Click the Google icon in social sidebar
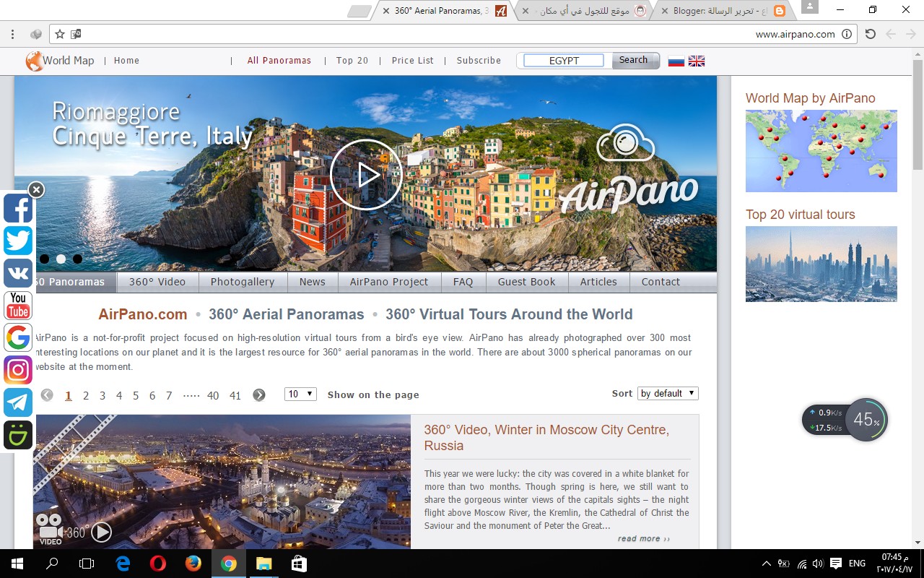 [x=18, y=337]
